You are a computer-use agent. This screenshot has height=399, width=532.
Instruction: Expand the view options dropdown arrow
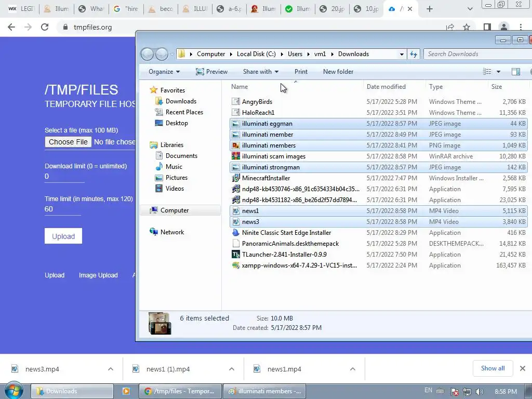click(x=498, y=72)
